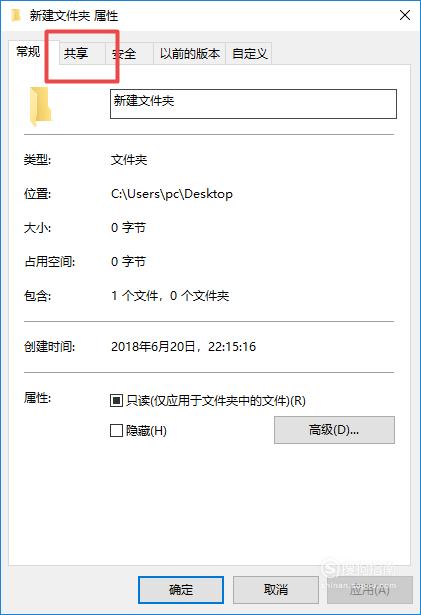Click into the 新建文件夹 name text box
The width and height of the screenshot is (421, 615).
(253, 104)
